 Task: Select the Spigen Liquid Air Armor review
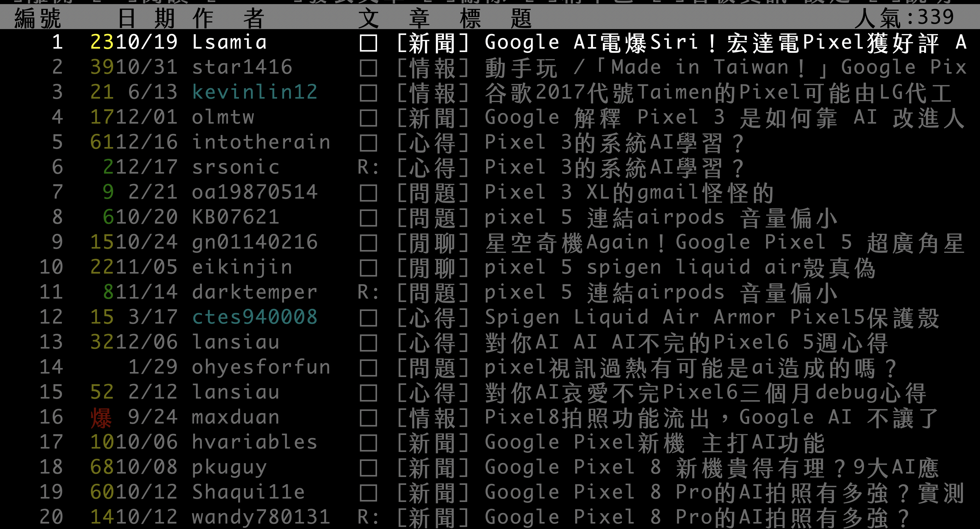click(x=490, y=317)
